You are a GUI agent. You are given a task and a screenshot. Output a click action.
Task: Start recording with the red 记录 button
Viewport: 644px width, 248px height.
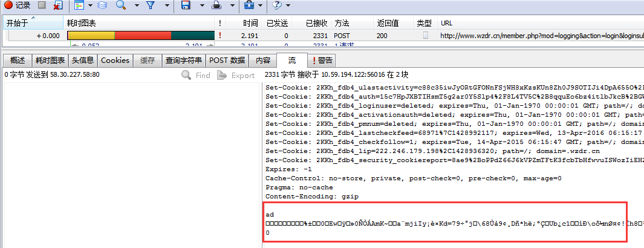(x=18, y=5)
